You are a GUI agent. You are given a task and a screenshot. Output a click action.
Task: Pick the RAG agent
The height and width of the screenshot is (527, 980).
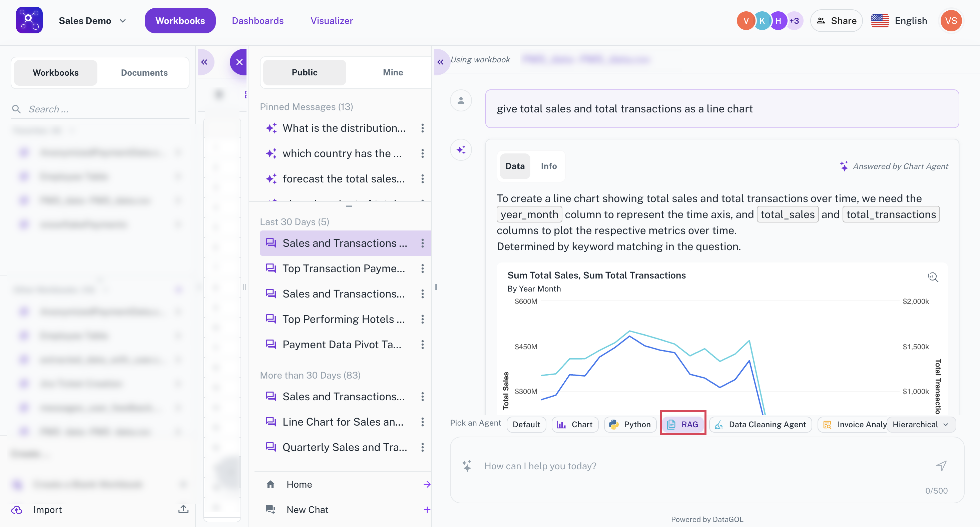tap(683, 425)
